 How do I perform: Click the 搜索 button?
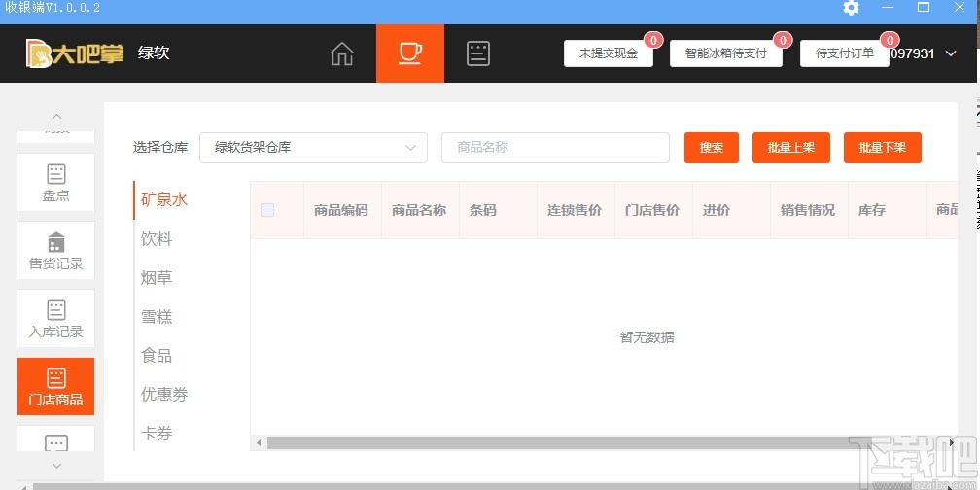click(x=712, y=148)
